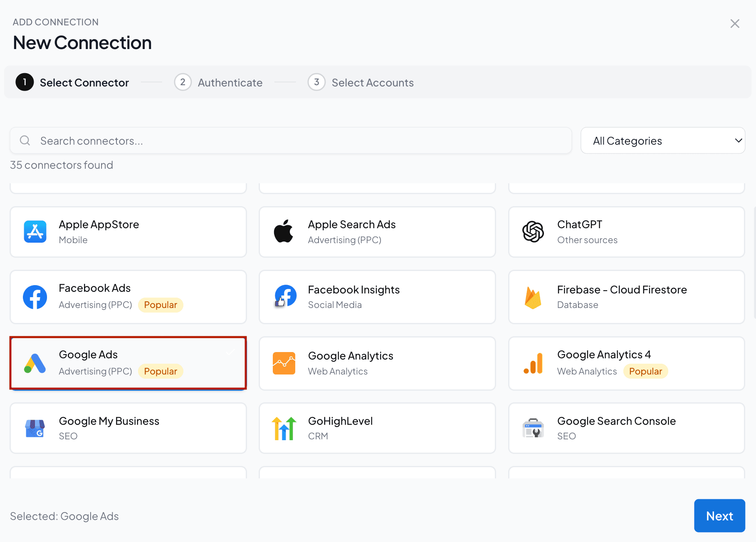
Task: Click the Next button
Action: [x=719, y=516]
